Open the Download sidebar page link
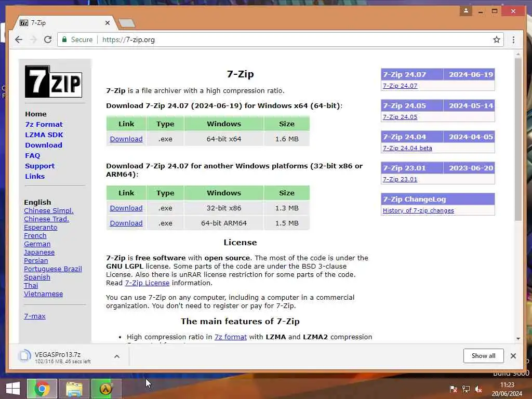This screenshot has height=399, width=532. [x=44, y=145]
